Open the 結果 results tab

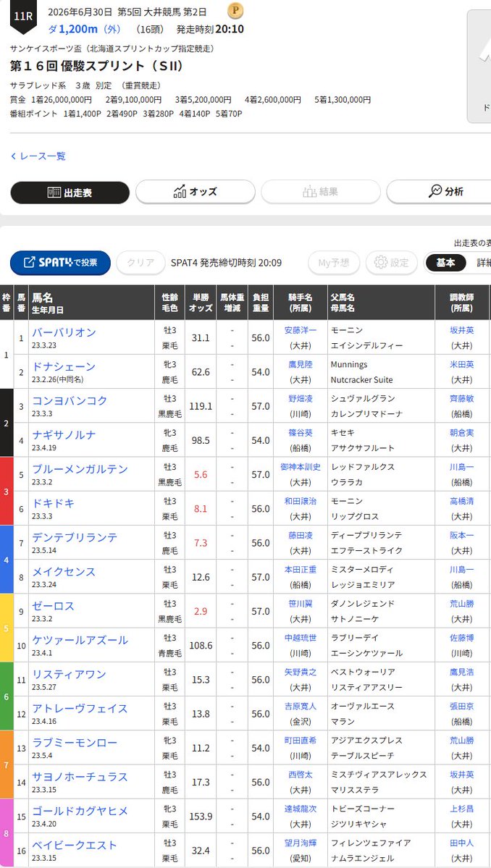pos(321,192)
